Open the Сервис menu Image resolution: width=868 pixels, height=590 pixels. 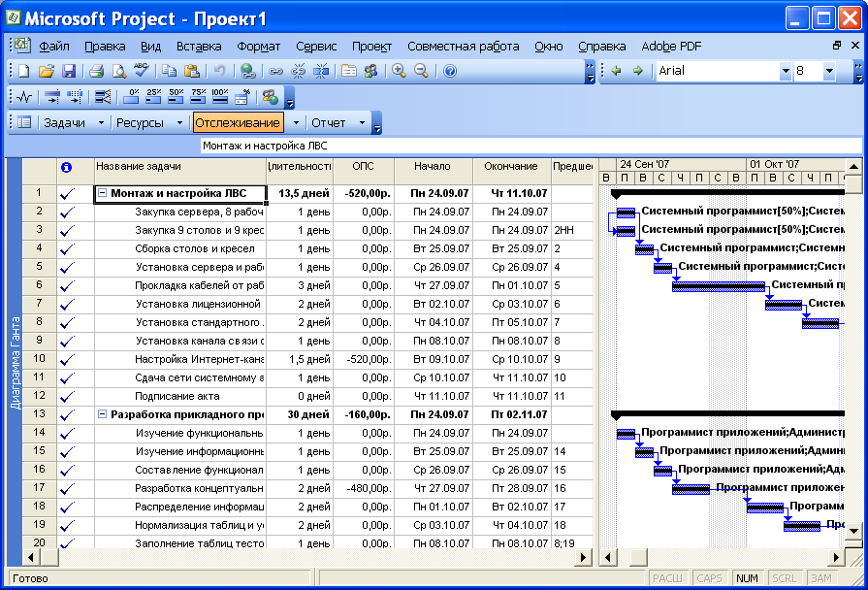[x=316, y=47]
